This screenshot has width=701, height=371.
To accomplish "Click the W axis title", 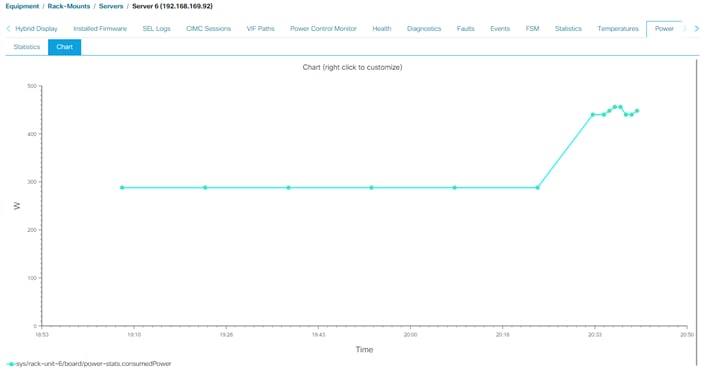I will coord(17,206).
